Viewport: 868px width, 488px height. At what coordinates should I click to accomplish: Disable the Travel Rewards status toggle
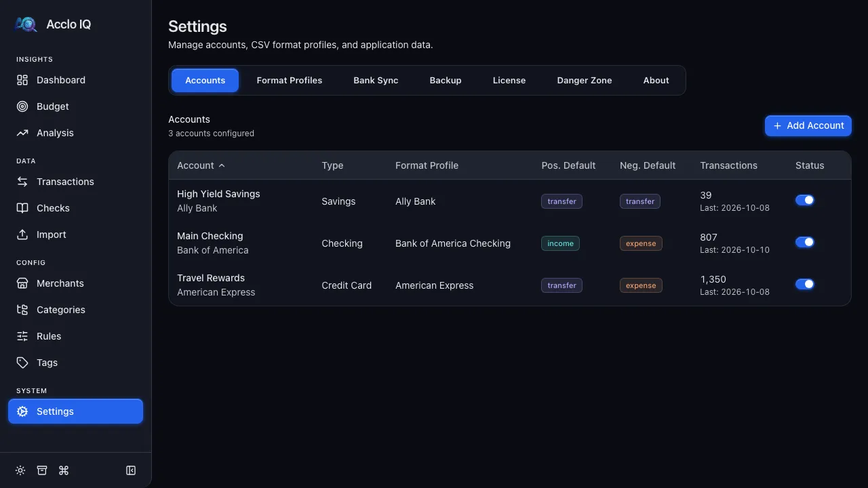coord(805,284)
